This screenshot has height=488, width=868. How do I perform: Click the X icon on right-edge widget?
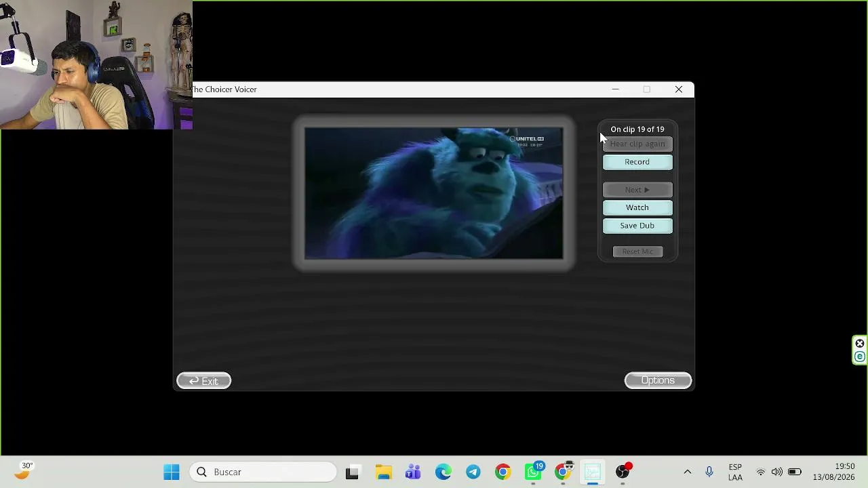pyautogui.click(x=860, y=344)
